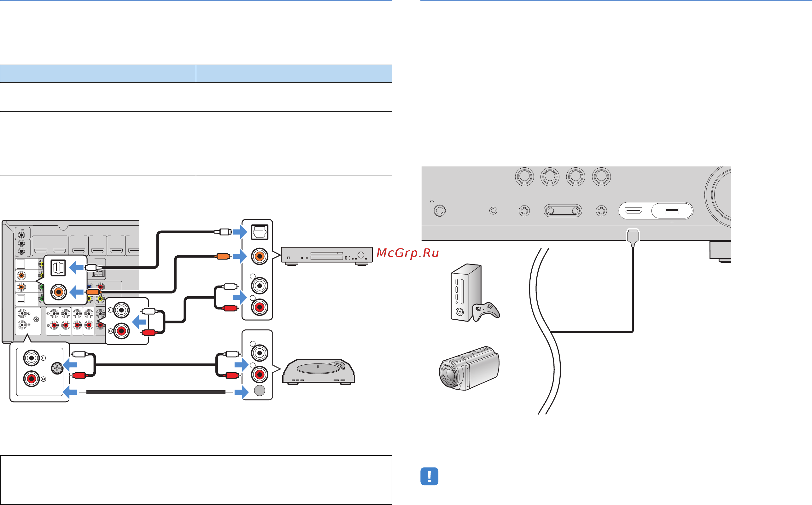812x505 pixels.
Task: Click the CD player device illustration
Action: point(327,256)
